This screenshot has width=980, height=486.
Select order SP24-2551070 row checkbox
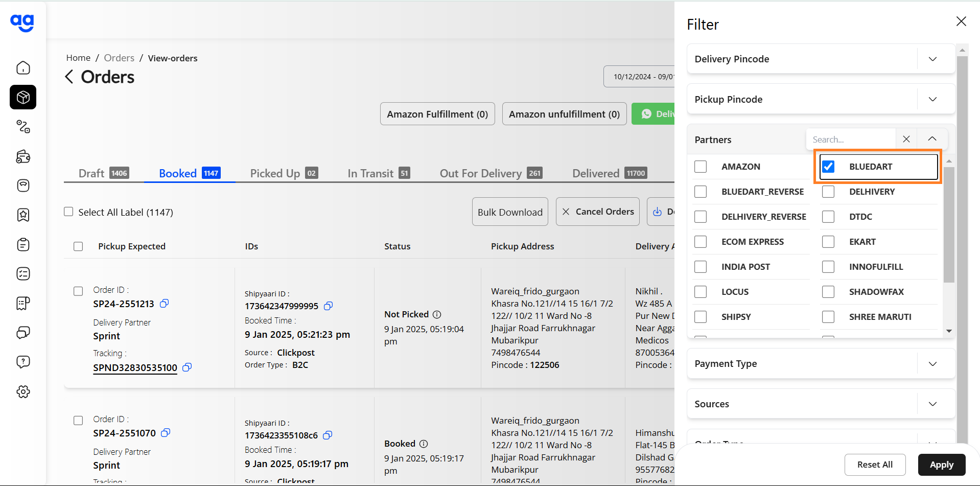78,421
